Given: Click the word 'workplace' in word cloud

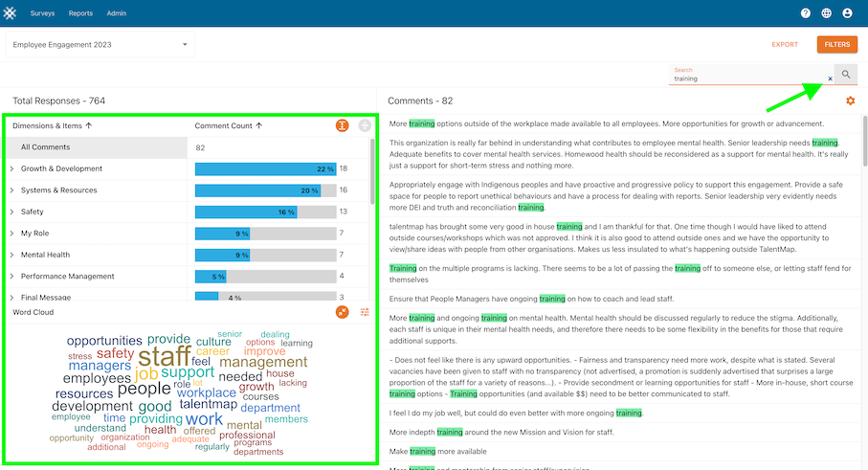Looking at the screenshot, I should 207,392.
